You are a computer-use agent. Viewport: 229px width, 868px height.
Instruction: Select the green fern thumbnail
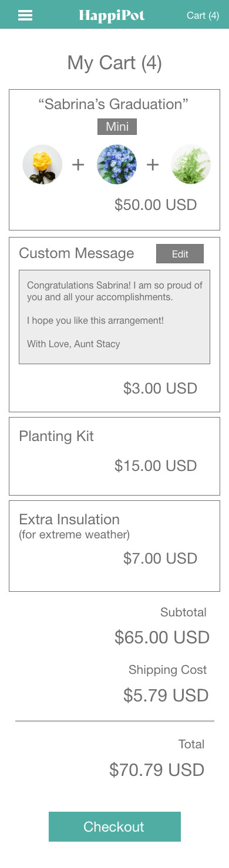click(191, 165)
